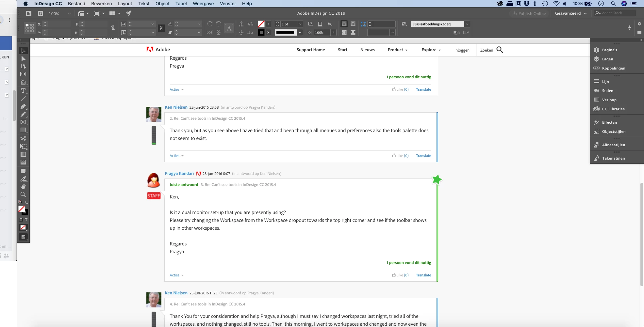Open the Layout menu
The image size is (644, 327).
pos(125,4)
